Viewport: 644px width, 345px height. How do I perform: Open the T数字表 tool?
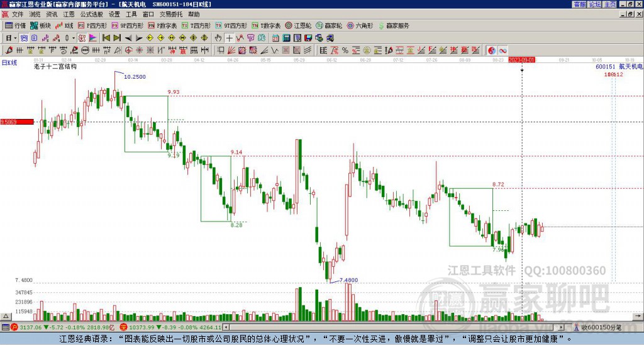coord(266,25)
